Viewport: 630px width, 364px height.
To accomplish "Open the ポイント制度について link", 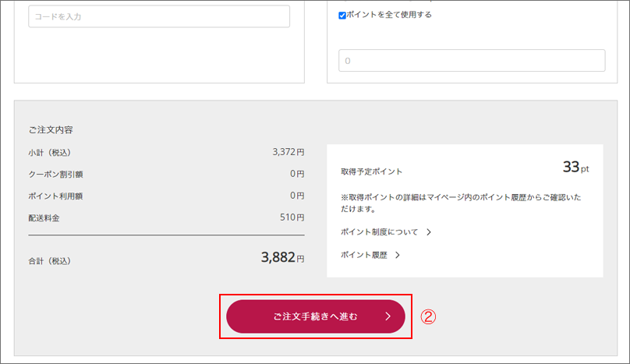I will click(380, 232).
